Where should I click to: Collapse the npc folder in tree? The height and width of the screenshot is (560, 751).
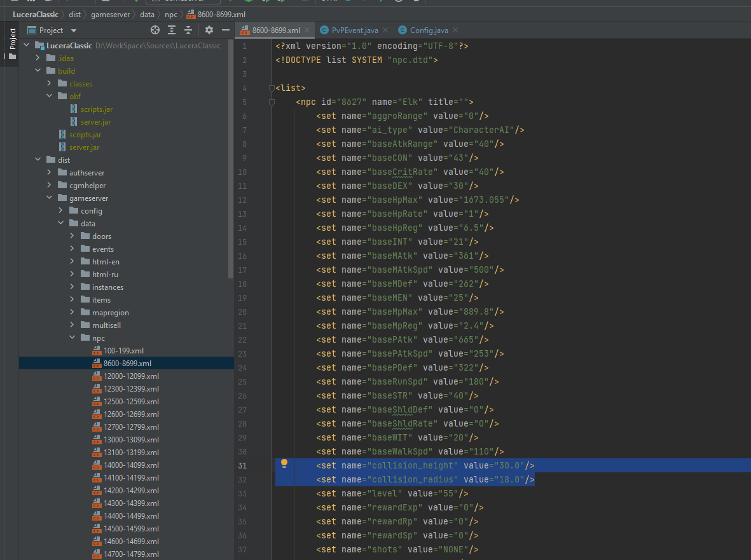click(72, 338)
